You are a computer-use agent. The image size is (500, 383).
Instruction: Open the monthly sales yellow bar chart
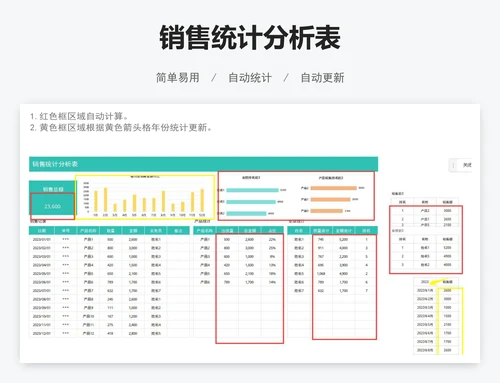[145, 197]
